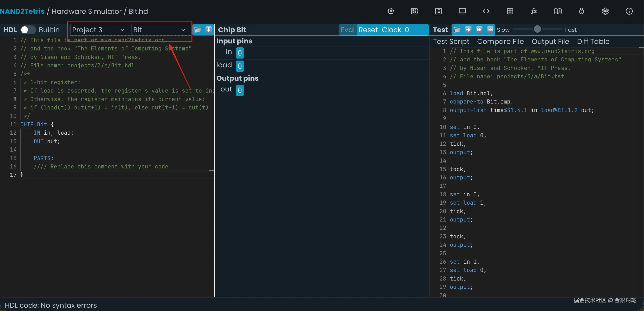The height and width of the screenshot is (311, 644).
Task: Click the laptop screen icon in header
Action: 462,11
